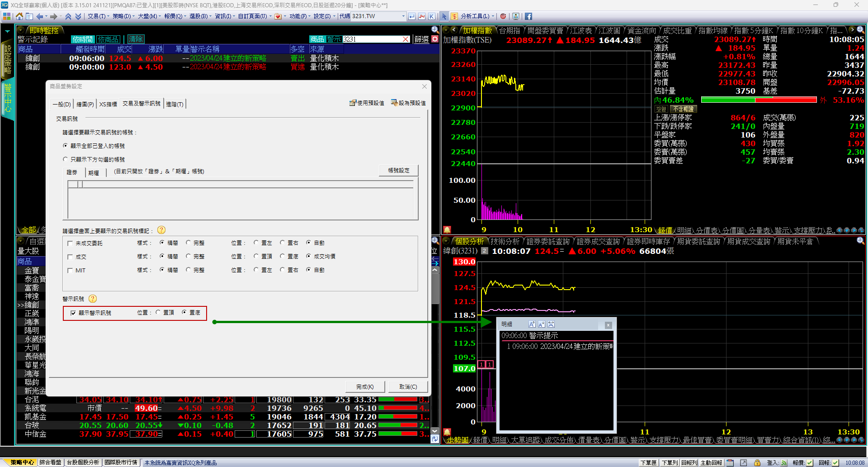Uncheck the 顯示警示訊號 checkbox
This screenshot has height=467, width=868.
[x=73, y=313]
